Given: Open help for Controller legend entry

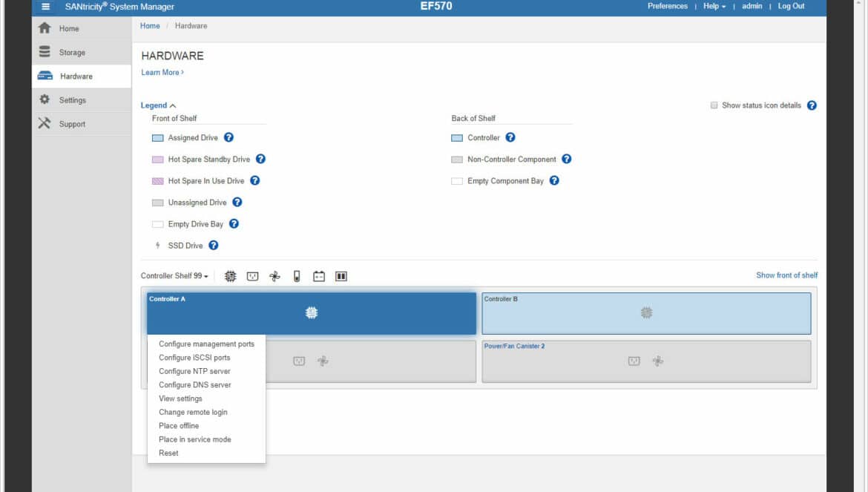Looking at the screenshot, I should (510, 137).
